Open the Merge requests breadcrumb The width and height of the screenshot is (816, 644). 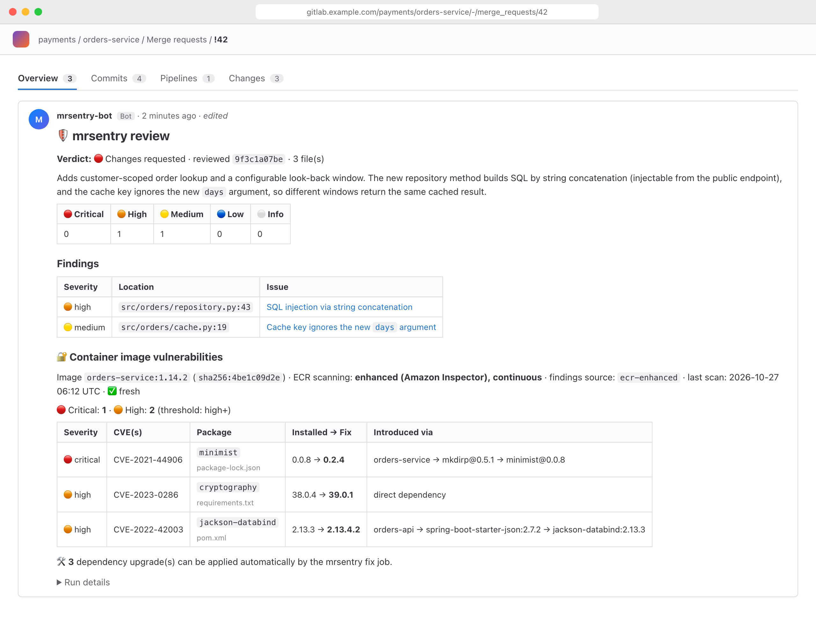coord(177,40)
